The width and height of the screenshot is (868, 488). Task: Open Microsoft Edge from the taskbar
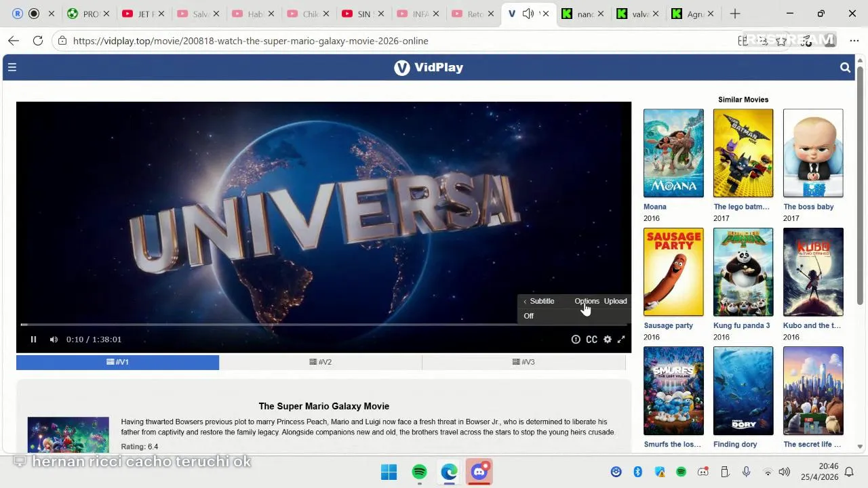449,472
